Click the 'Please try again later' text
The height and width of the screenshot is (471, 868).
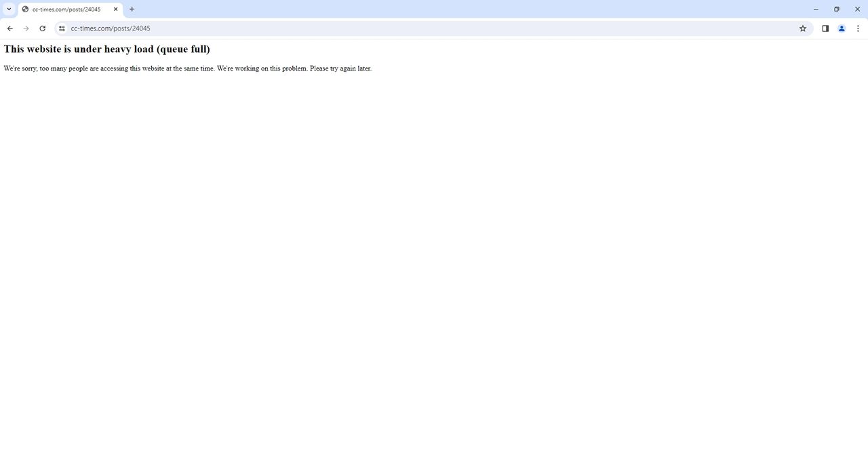(340, 69)
